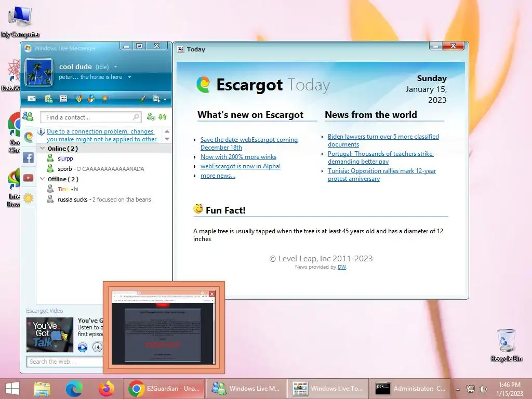The height and width of the screenshot is (399, 532).
Task: Click the You've Got Talk video thumbnail
Action: pos(50,335)
